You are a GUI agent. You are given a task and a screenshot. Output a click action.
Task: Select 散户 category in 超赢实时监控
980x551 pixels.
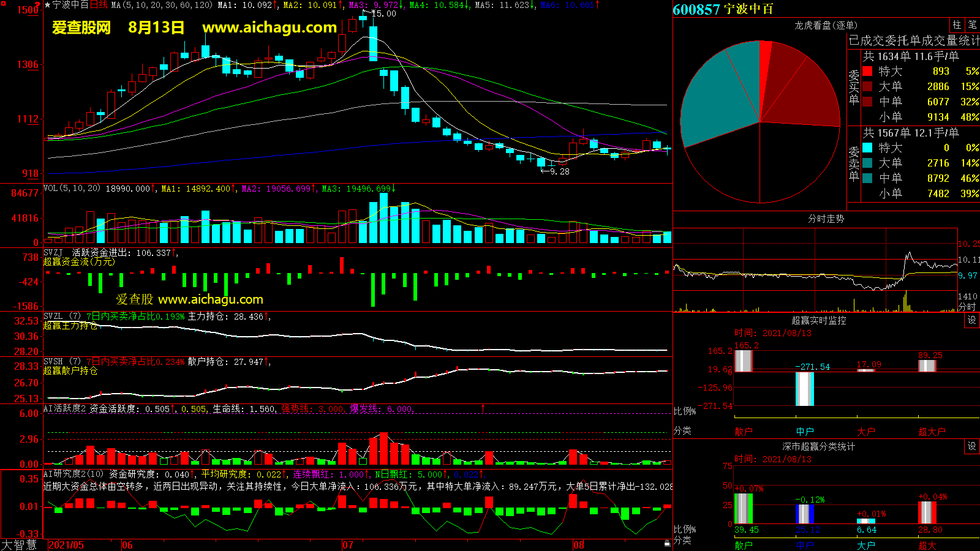[x=744, y=432]
